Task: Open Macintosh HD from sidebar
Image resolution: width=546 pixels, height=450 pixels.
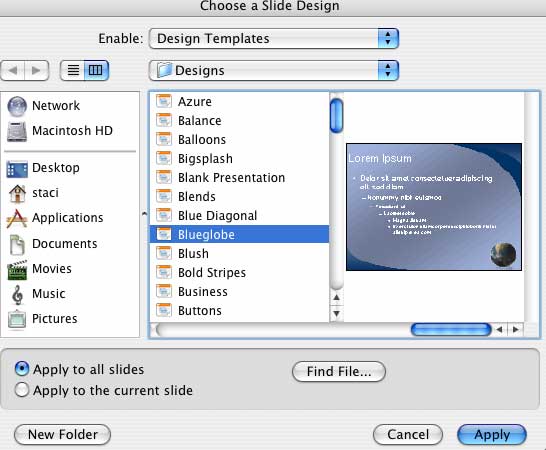Action: coord(17,131)
